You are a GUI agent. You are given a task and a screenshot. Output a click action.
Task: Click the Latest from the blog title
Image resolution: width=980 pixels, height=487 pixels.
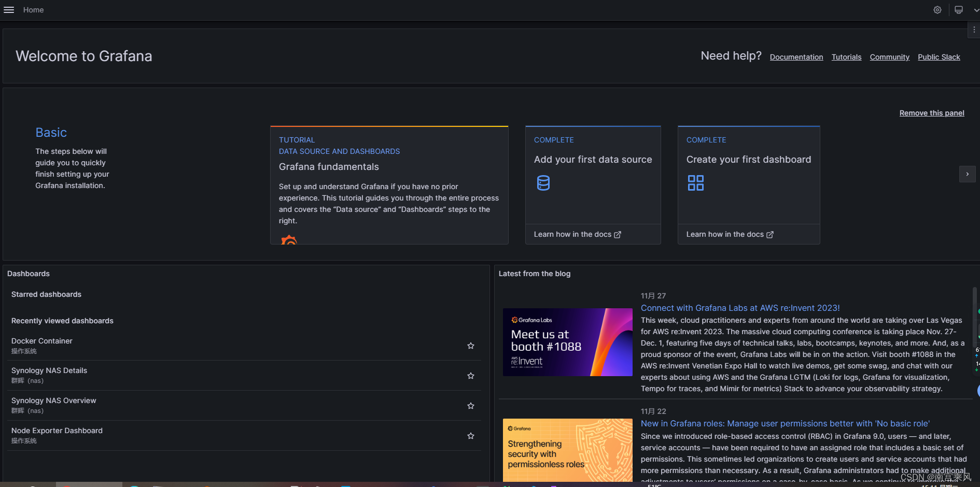[x=535, y=274]
